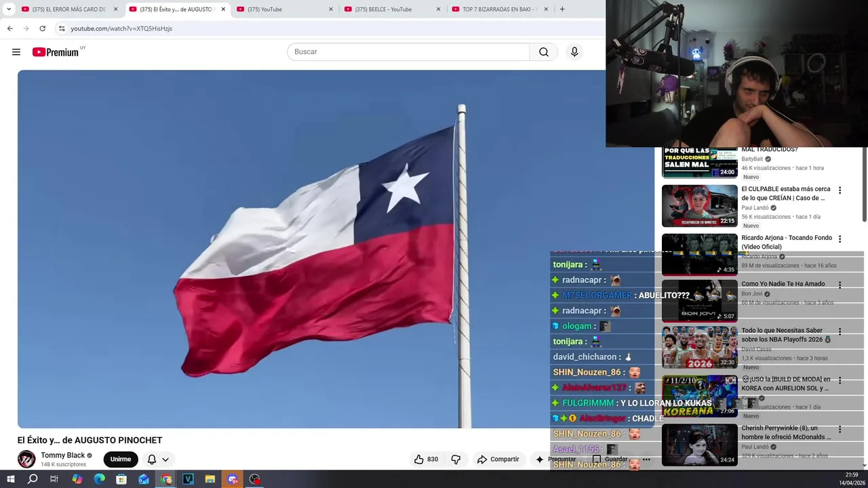Open Copilot from the taskbar
Screen dimensions: 868x488
point(77,479)
